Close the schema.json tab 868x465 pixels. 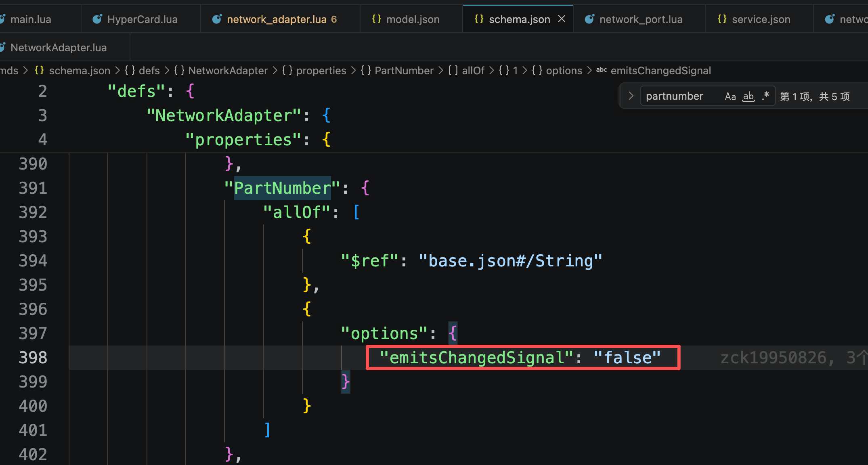click(562, 19)
